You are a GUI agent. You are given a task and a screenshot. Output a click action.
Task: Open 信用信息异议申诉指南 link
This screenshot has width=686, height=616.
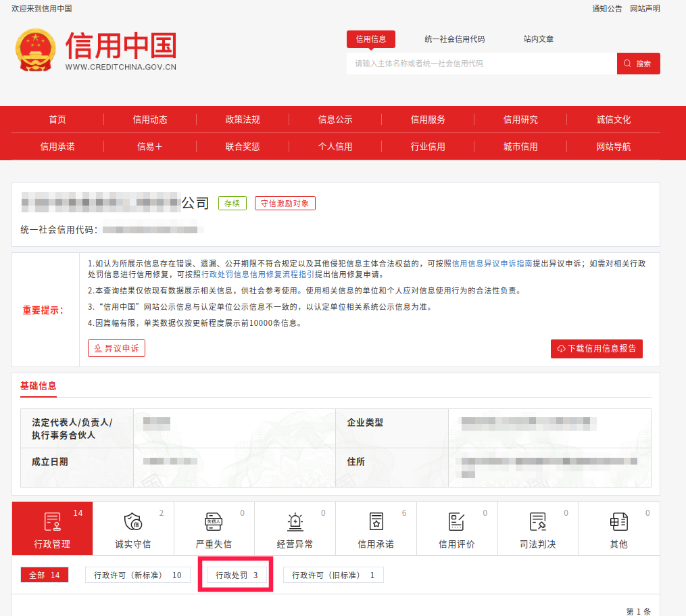(492, 264)
